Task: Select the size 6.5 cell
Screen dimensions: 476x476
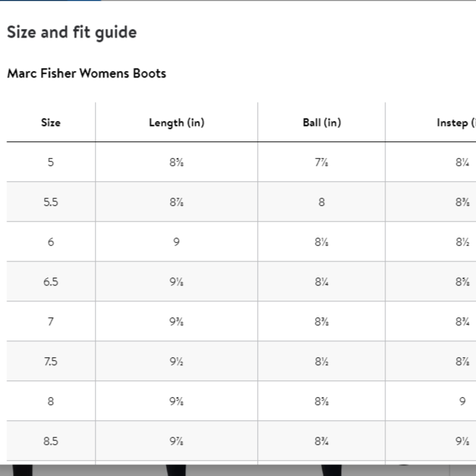Action: [x=51, y=282]
